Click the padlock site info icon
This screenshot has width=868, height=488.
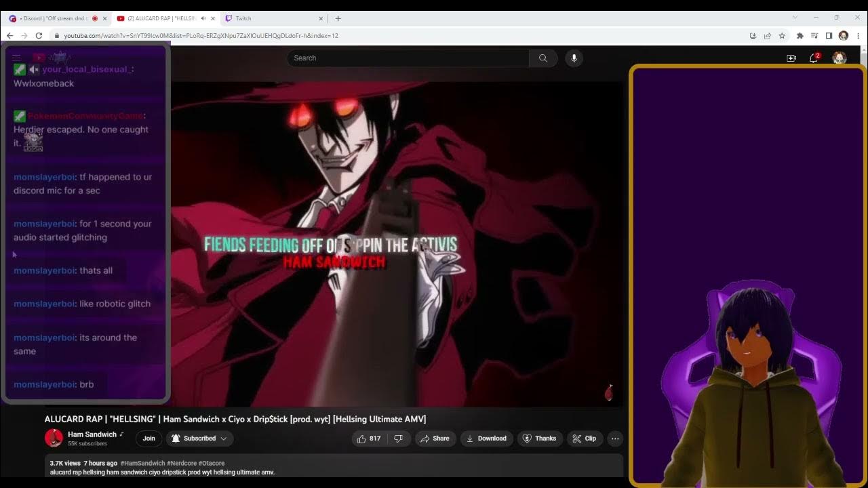tap(57, 35)
